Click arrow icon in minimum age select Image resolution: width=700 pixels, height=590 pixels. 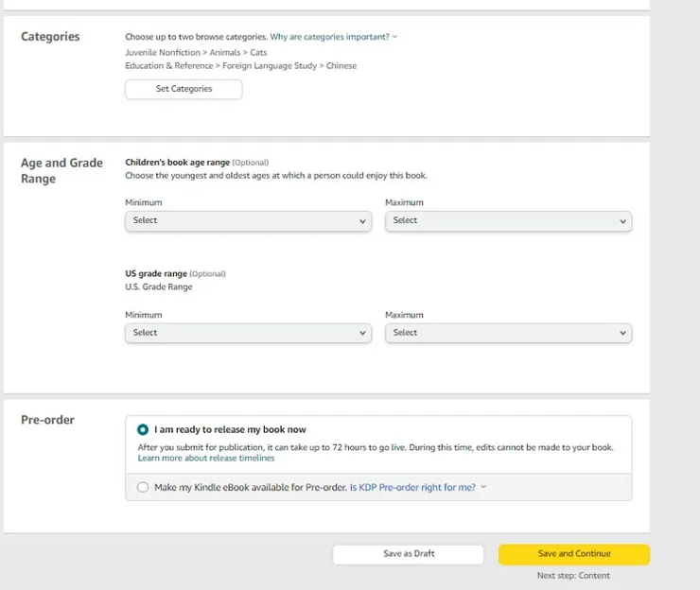[363, 221]
